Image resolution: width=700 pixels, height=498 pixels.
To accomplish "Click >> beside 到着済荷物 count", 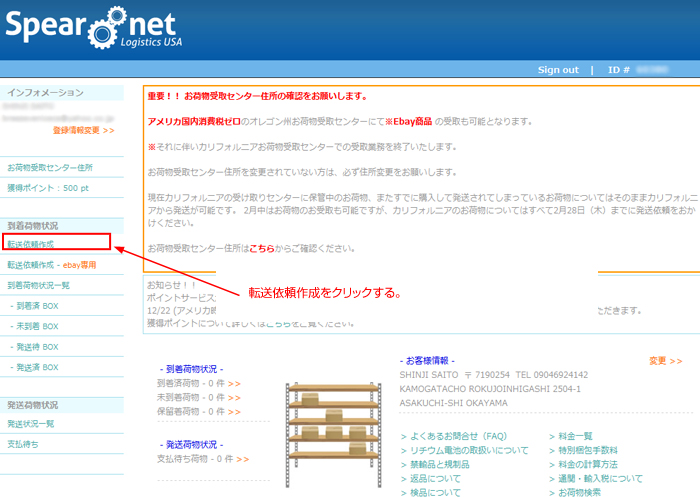I will coord(234,383).
